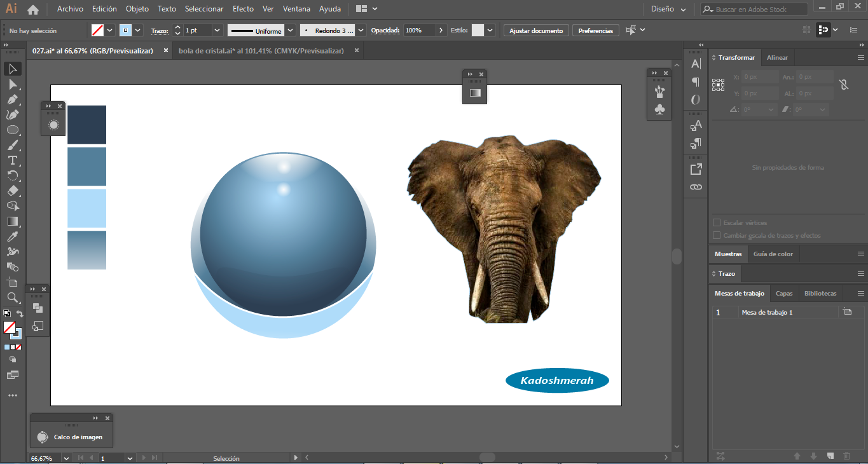Viewport: 868px width, 464px height.
Task: Open the Edit Toolbar three-dots menu
Action: (x=13, y=395)
